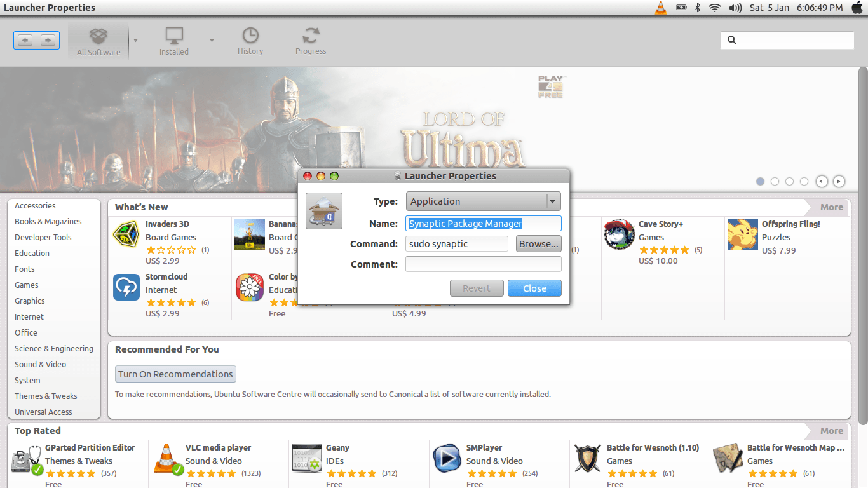Screen dimensions: 868x488
Task: Open the Apple logo session menu
Action: [x=857, y=8]
